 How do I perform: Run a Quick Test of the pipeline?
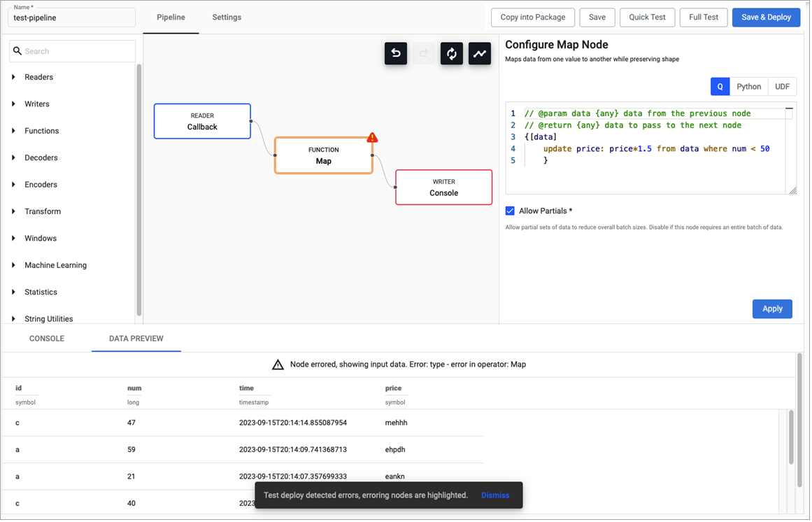pyautogui.click(x=647, y=17)
